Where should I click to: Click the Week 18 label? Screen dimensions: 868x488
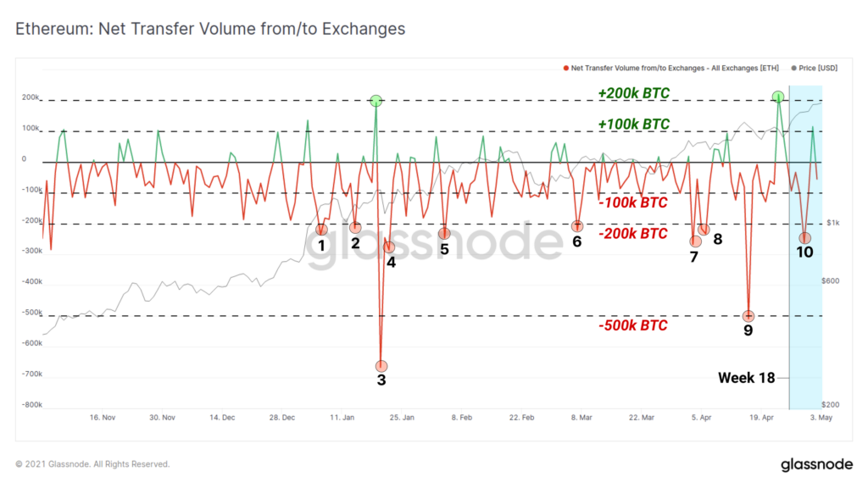746,378
